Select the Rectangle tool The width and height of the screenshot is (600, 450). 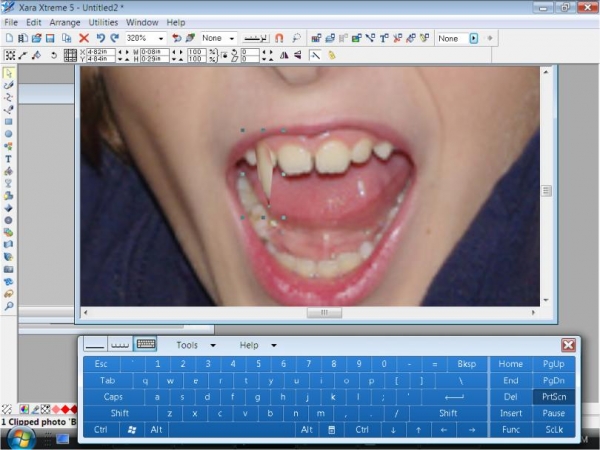(x=8, y=122)
